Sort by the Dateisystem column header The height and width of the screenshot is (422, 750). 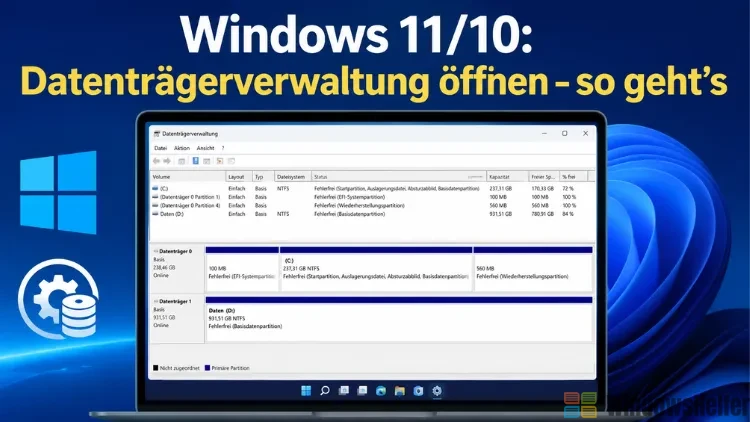coord(293,177)
